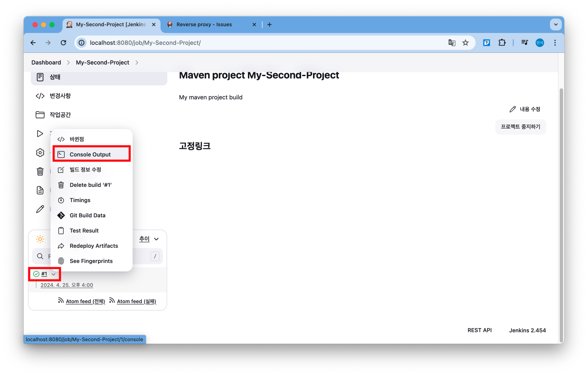Click the sidebar trash delete-project icon
Viewport: 588px width, 375px height.
click(x=40, y=171)
